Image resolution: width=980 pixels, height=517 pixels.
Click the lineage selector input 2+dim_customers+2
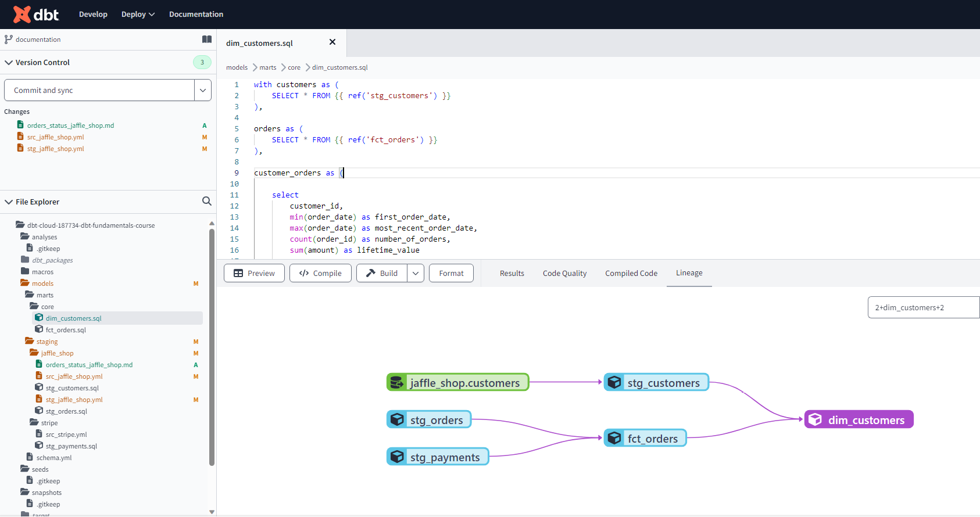click(x=924, y=307)
